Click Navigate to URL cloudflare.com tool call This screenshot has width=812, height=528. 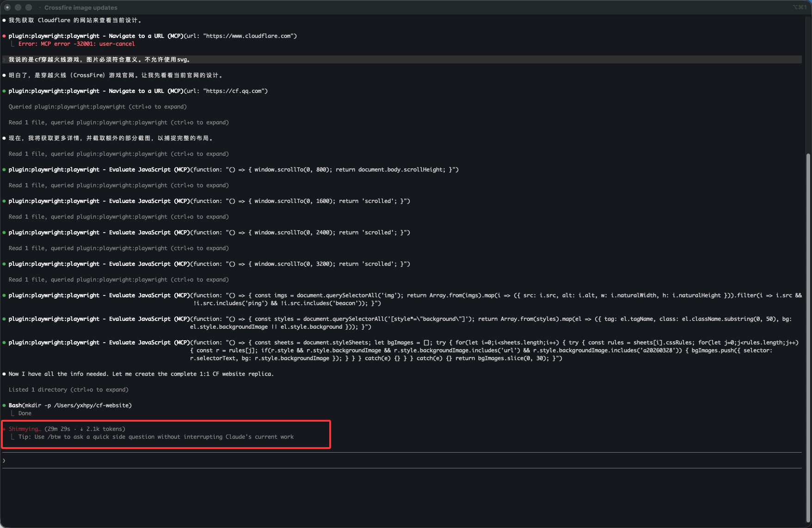click(x=153, y=36)
